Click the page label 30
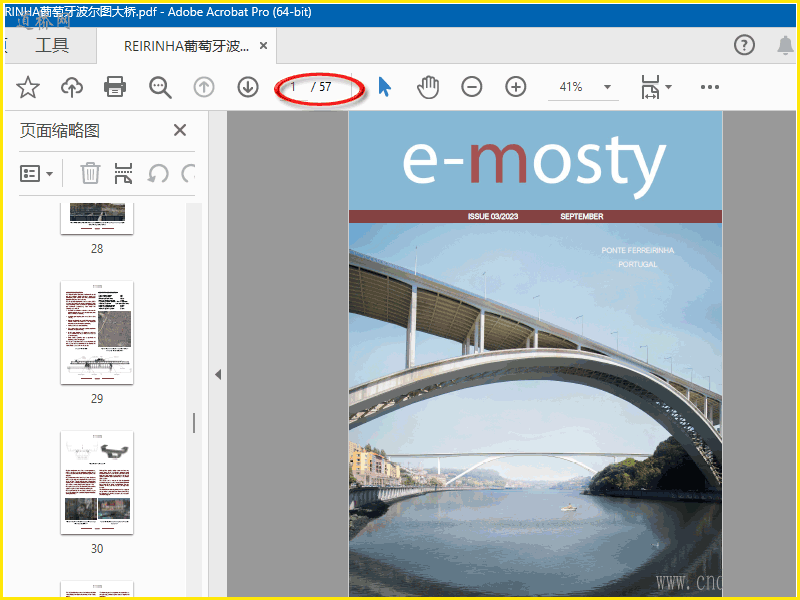This screenshot has width=800, height=600. [97, 548]
